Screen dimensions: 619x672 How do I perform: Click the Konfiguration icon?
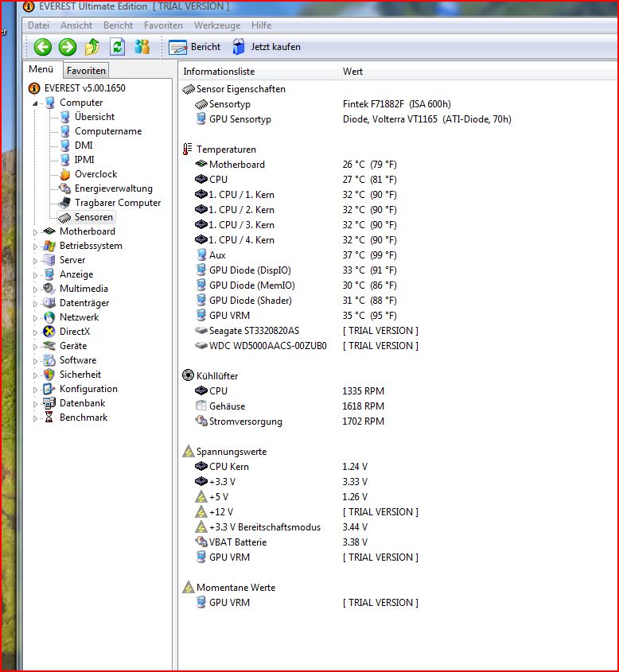(49, 389)
